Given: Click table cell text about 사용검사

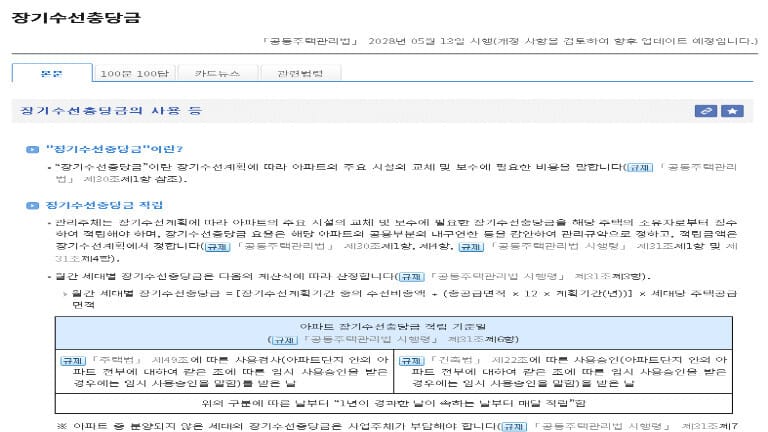Looking at the screenshot, I should pyautogui.click(x=224, y=372).
